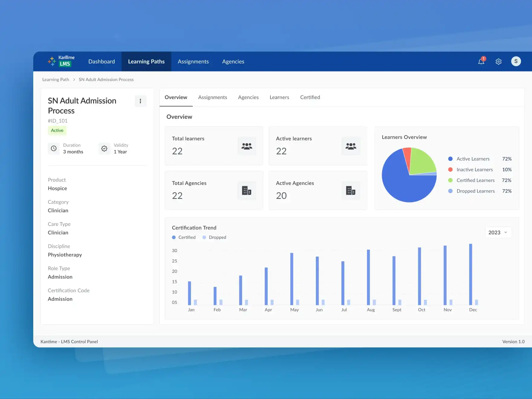Switch to the Certified tab
The width and height of the screenshot is (532, 399).
(x=310, y=97)
